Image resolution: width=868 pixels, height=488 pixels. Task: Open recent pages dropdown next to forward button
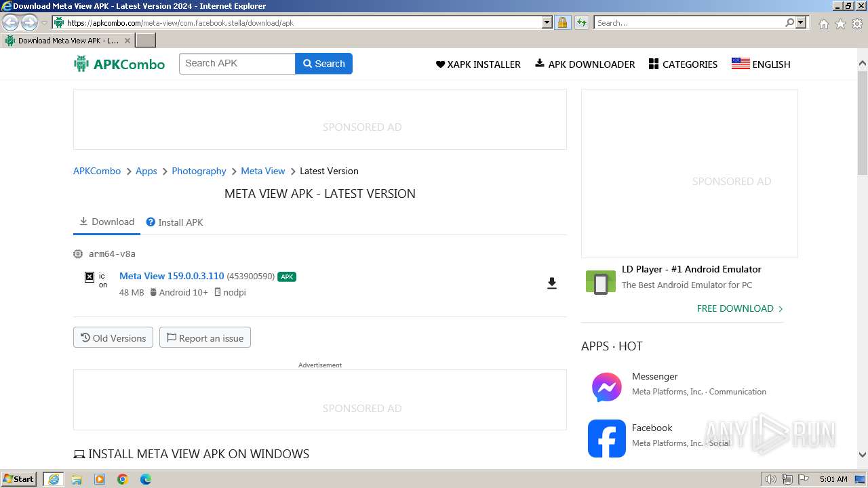click(x=44, y=23)
